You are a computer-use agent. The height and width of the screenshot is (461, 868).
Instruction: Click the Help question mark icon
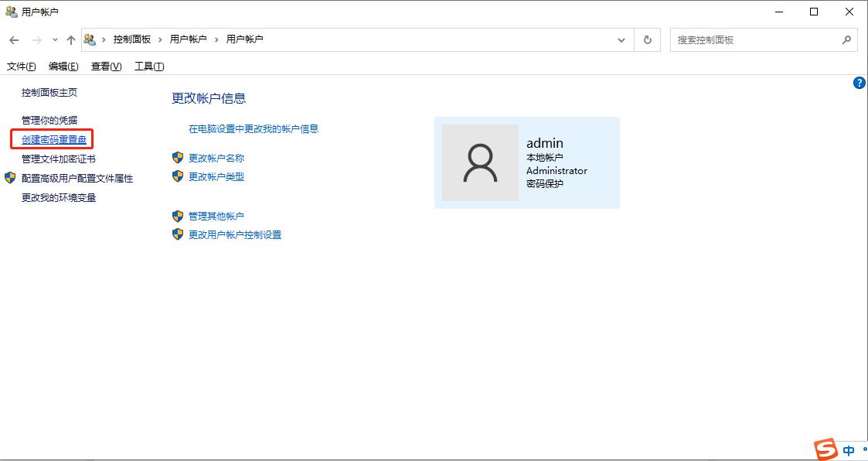(859, 83)
